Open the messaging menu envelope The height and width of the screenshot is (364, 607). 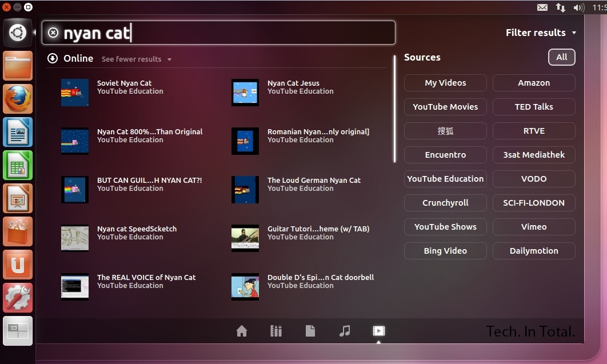(542, 7)
